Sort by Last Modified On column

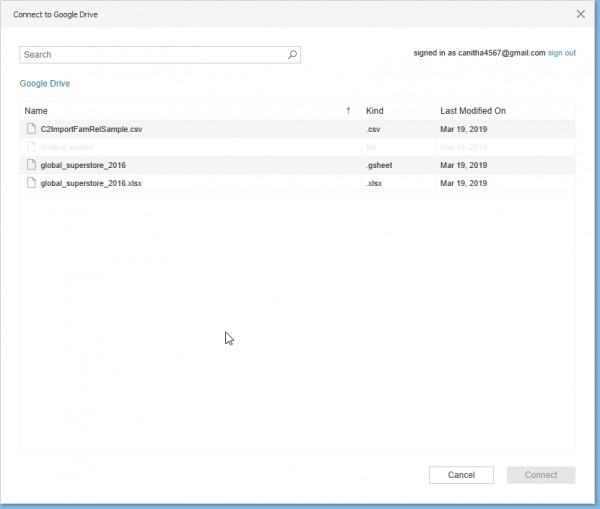(473, 111)
